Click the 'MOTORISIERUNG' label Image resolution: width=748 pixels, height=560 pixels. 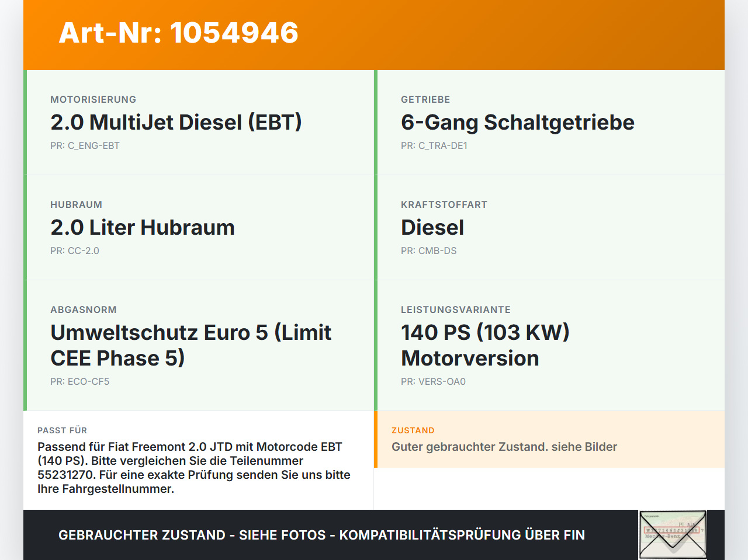click(x=93, y=100)
